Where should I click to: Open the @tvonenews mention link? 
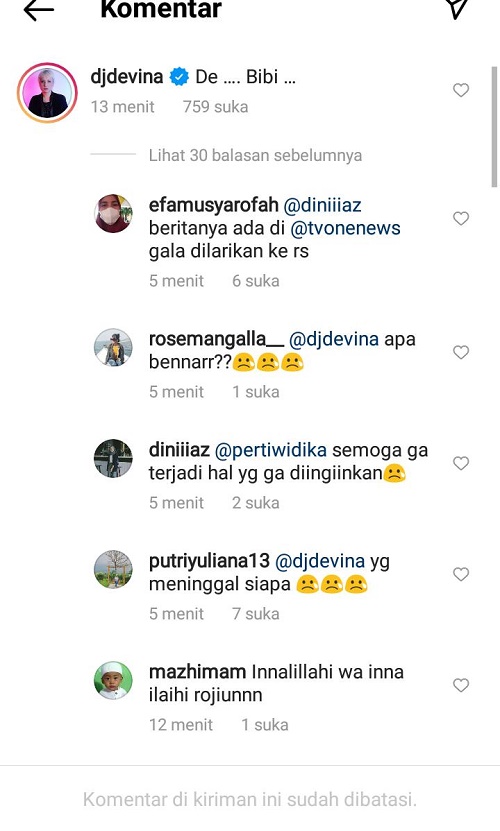(x=345, y=228)
